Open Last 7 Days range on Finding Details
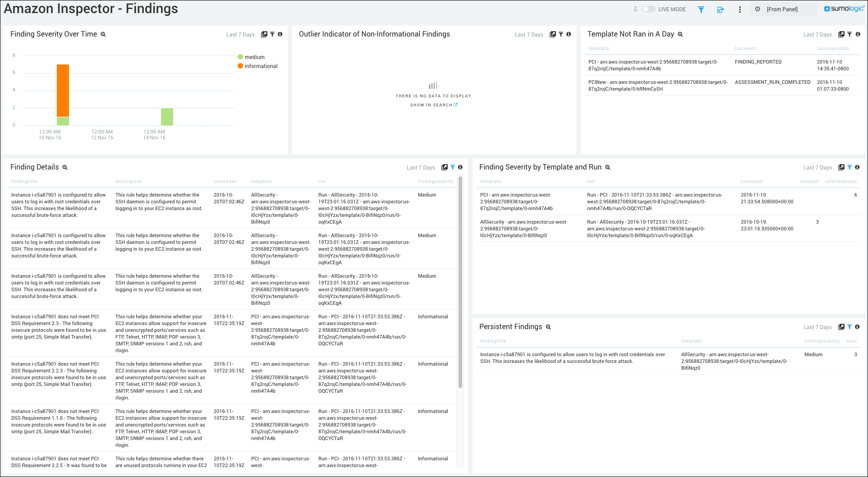This screenshot has height=477, width=868. tap(421, 167)
